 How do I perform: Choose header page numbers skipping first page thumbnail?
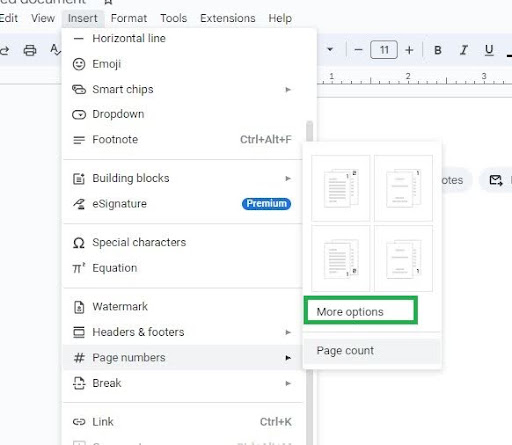pos(403,188)
